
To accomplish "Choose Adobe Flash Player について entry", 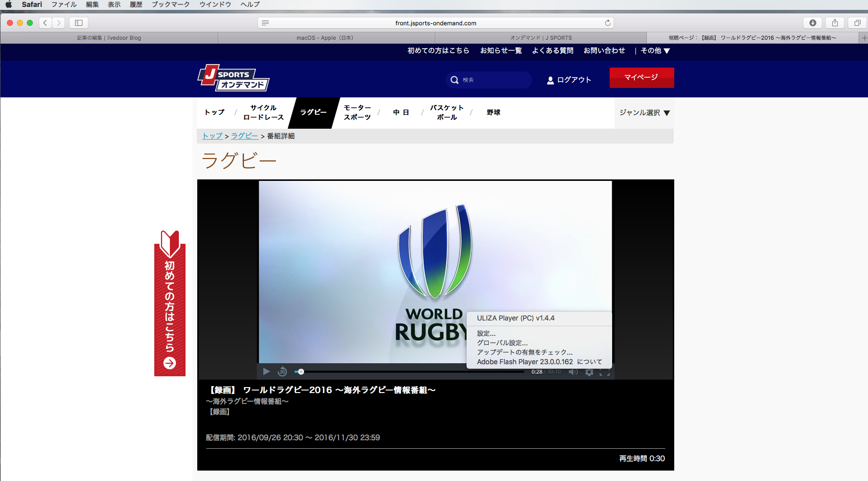I will [539, 362].
